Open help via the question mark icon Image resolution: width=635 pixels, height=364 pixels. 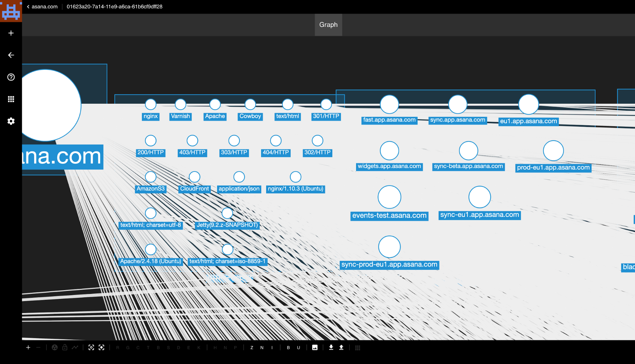pos(11,77)
